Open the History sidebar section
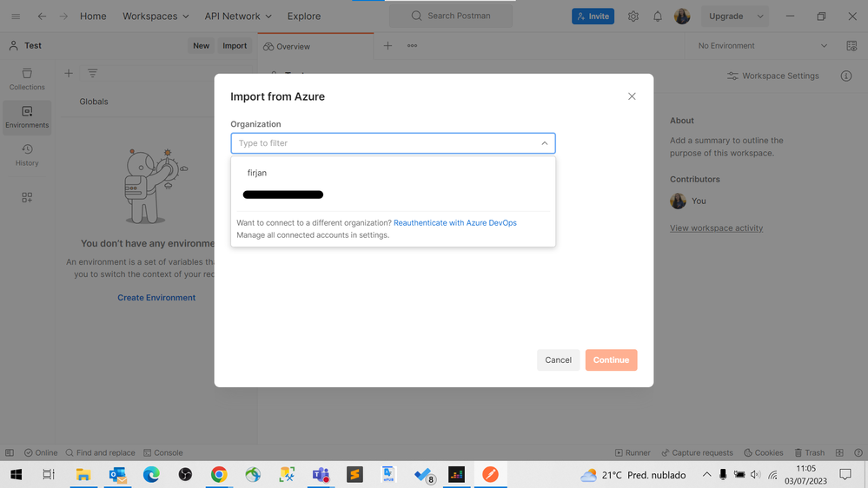The width and height of the screenshot is (868, 488). [x=27, y=155]
